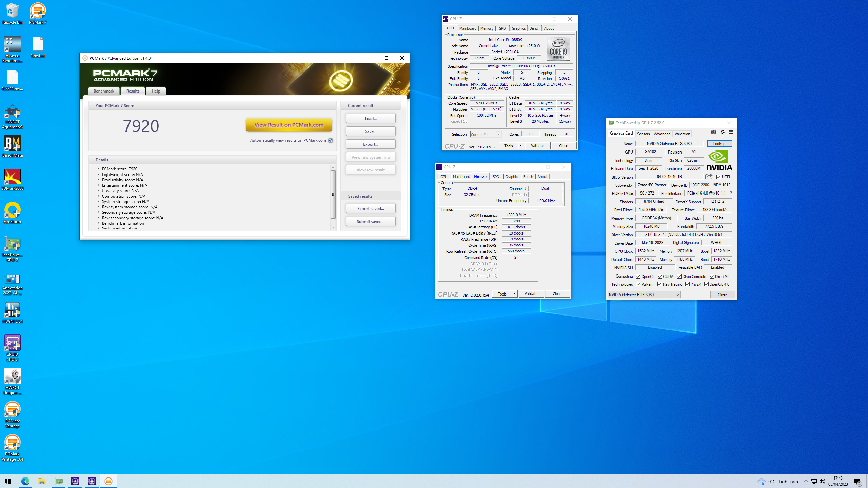
Task: Toggle the PhysX checkbox in GPU-Z
Action: pyautogui.click(x=687, y=284)
